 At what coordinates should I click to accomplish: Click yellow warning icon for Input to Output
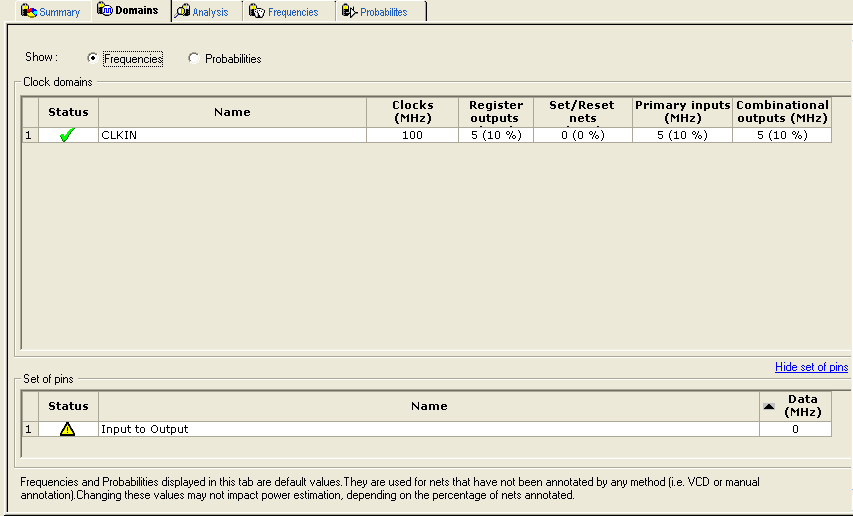[x=68, y=429]
